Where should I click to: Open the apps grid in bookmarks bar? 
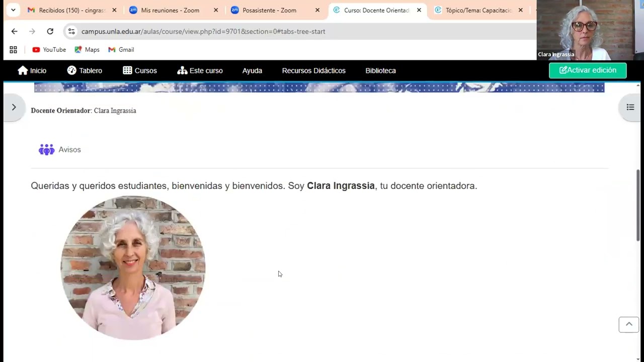14,50
